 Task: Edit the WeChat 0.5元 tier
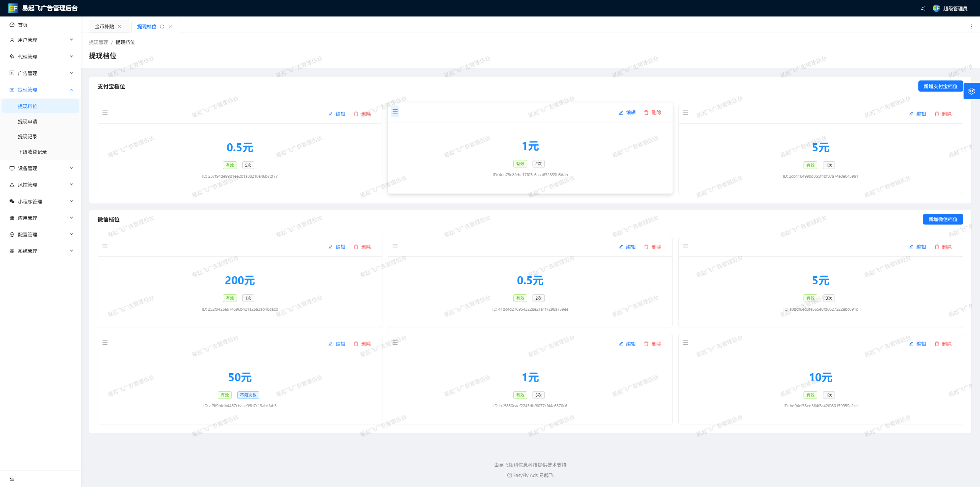627,247
